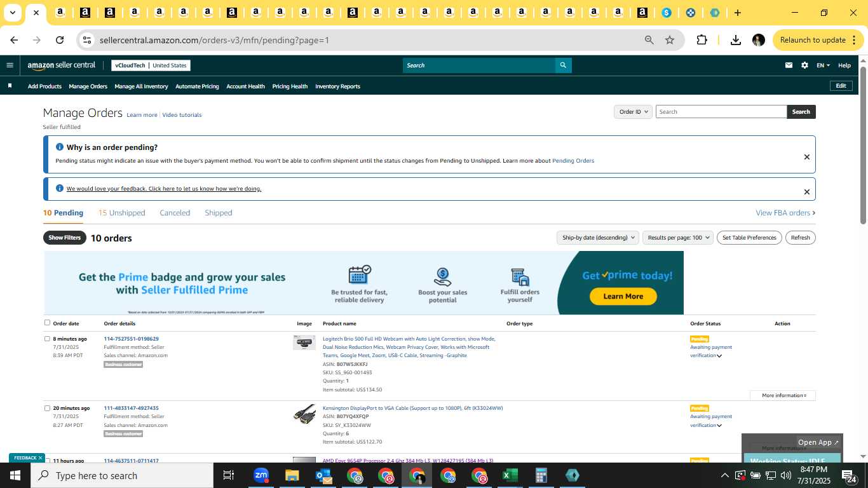Open the Chrome downloads icon
868x488 pixels.
(736, 40)
